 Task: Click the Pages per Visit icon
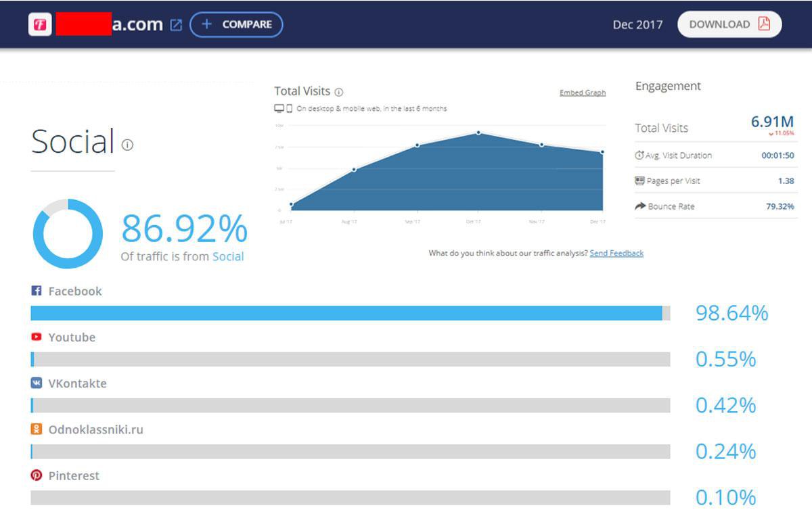point(639,181)
